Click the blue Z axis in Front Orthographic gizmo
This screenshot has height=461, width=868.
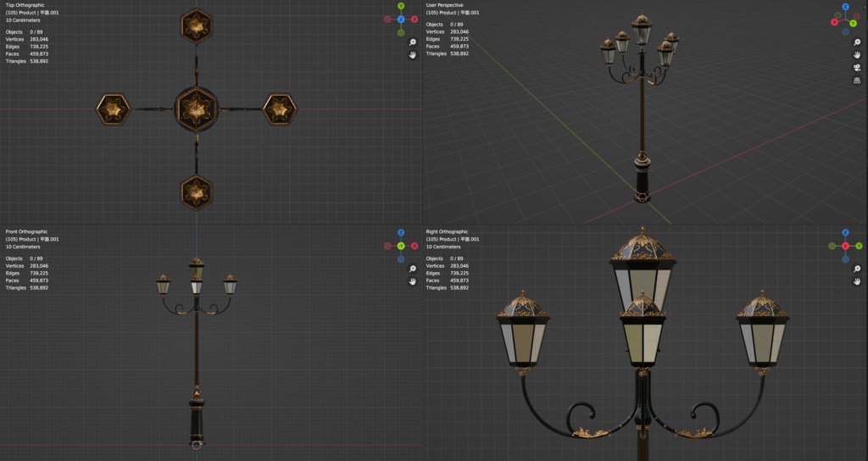(401, 232)
